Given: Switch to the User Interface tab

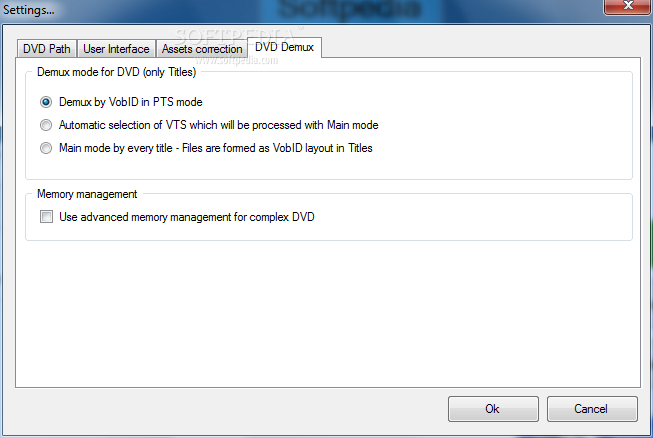Looking at the screenshot, I should click(116, 49).
